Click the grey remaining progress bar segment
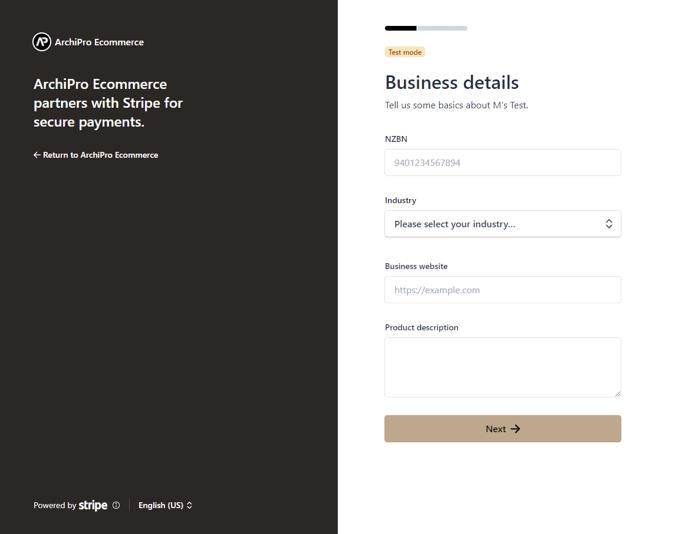The image size is (688, 534). (x=443, y=28)
